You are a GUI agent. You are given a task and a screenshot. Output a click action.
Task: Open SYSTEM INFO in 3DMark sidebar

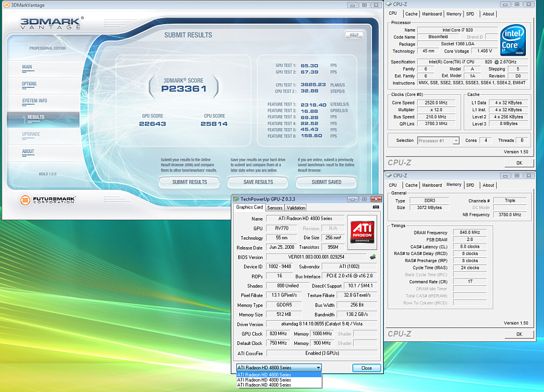(x=34, y=101)
